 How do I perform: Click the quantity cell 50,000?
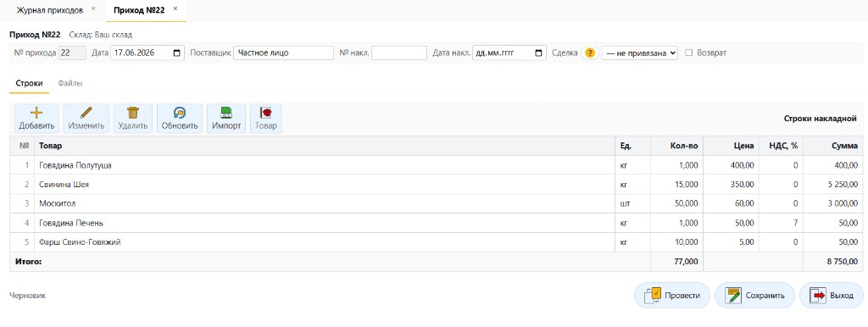[676, 203]
